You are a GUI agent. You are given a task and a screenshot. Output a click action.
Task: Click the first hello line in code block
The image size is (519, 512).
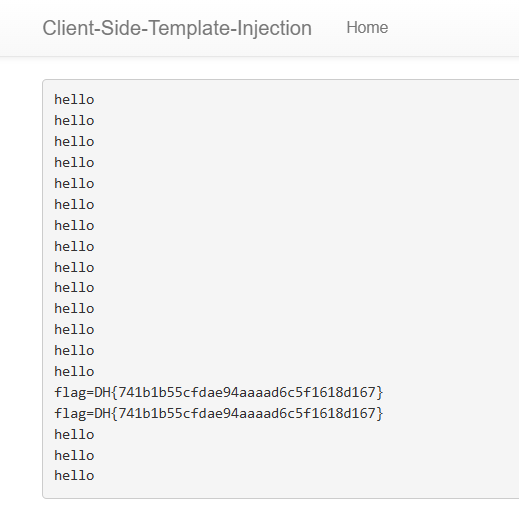click(74, 100)
